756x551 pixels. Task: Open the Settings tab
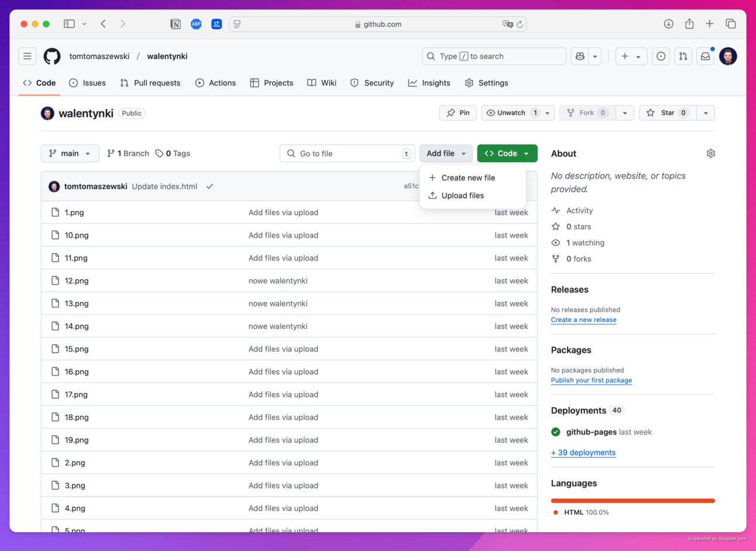486,83
